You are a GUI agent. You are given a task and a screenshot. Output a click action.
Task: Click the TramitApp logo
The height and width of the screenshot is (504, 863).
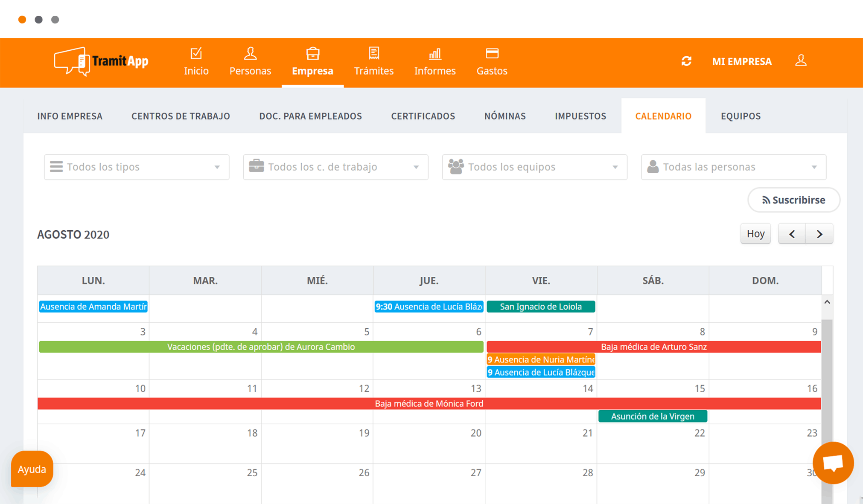[x=101, y=61]
